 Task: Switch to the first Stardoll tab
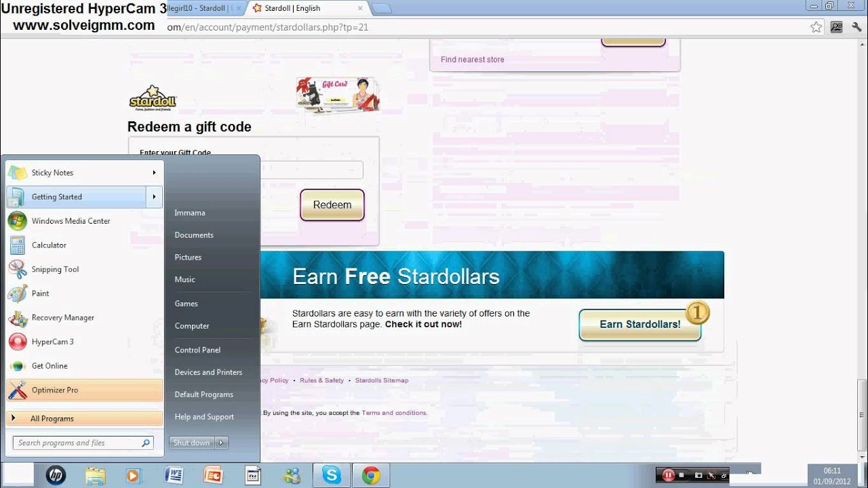pos(203,8)
